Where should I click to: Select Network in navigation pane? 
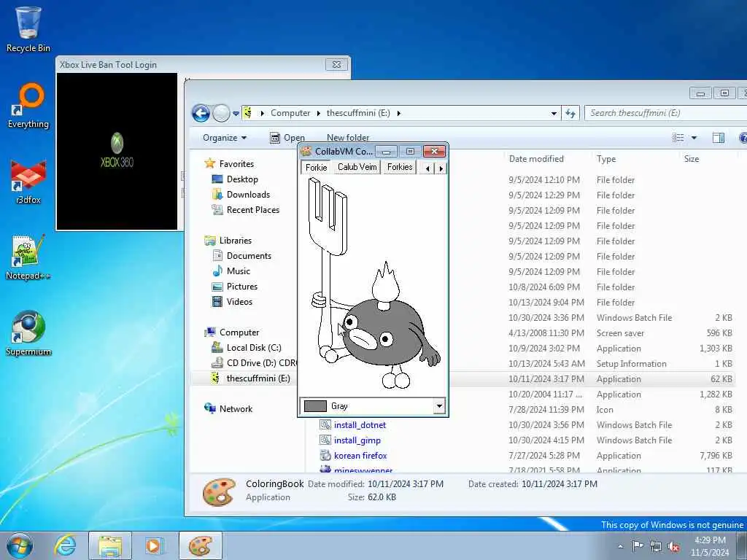click(236, 408)
